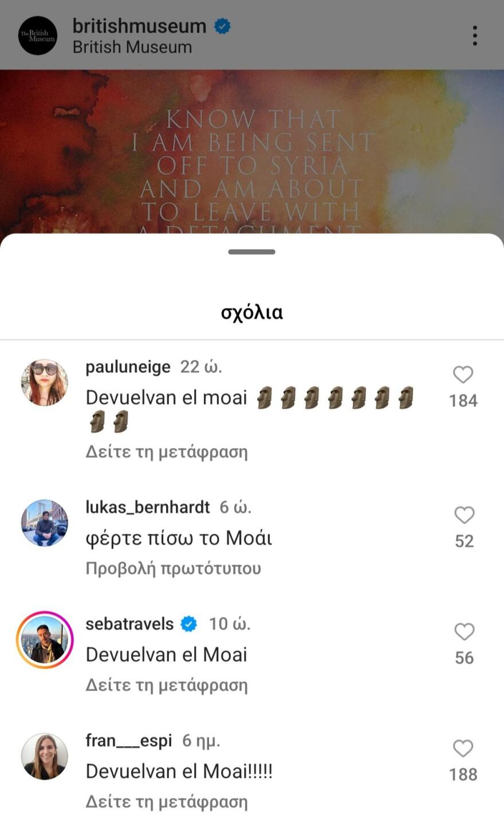Open three-dot post options menu
Screen dimensions: 504x839
(x=474, y=36)
